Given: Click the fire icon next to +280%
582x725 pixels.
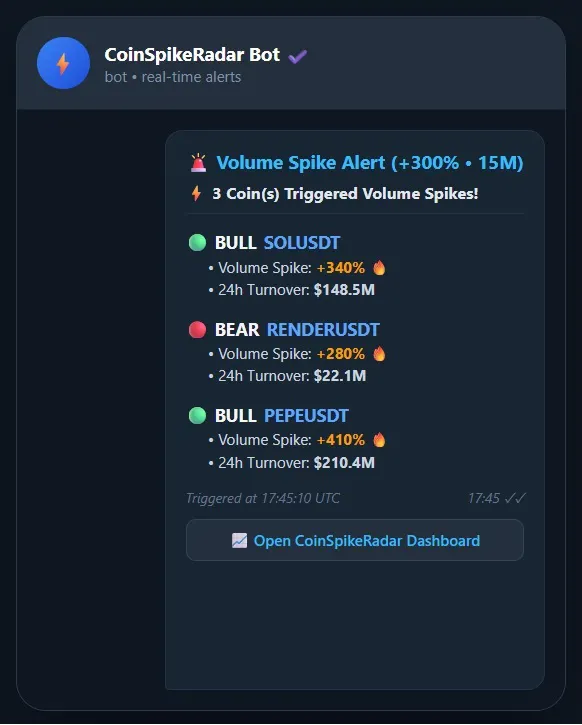Looking at the screenshot, I should point(380,354).
